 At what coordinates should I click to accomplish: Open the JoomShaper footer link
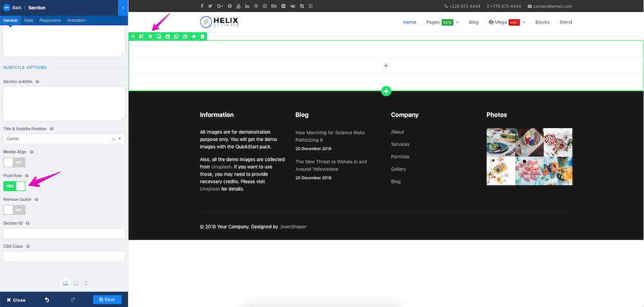coord(293,227)
